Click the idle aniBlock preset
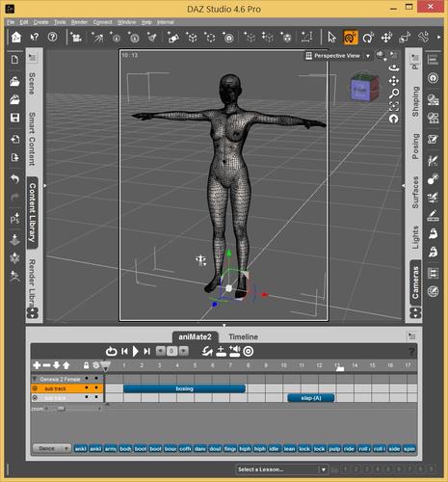The image size is (448, 482). [274, 448]
